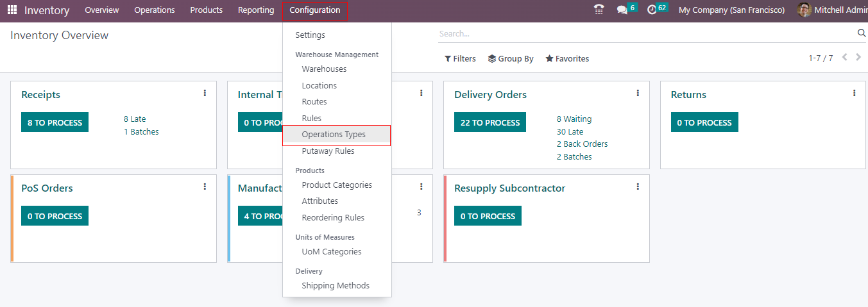This screenshot has width=868, height=307.
Task: Choose Putaway Rules from Configuration menu
Action: (328, 151)
